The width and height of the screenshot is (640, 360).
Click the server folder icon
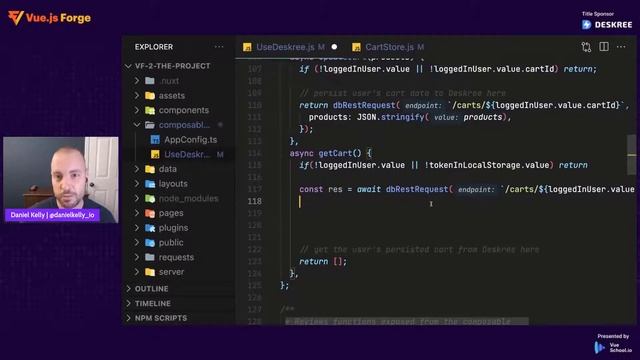point(150,272)
